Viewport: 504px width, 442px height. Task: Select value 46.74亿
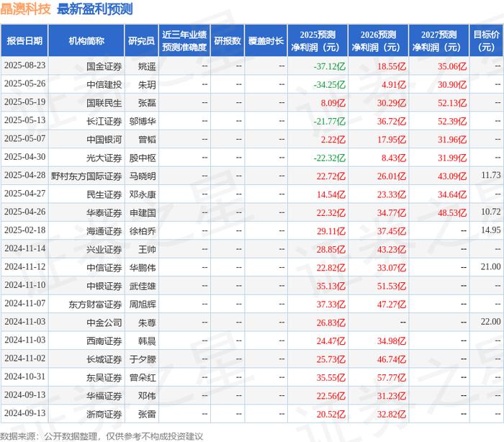(x=392, y=360)
